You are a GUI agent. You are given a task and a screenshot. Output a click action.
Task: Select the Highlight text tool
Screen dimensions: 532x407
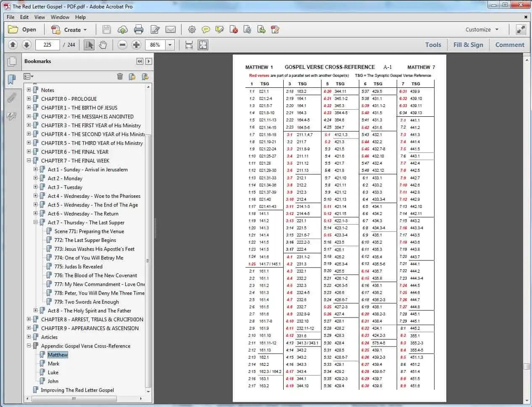[220, 29]
